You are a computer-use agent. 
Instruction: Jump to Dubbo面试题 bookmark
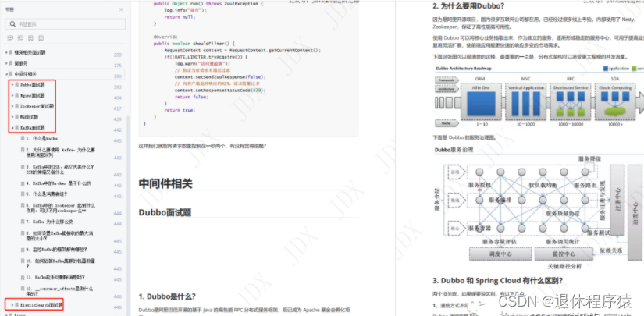(33, 84)
